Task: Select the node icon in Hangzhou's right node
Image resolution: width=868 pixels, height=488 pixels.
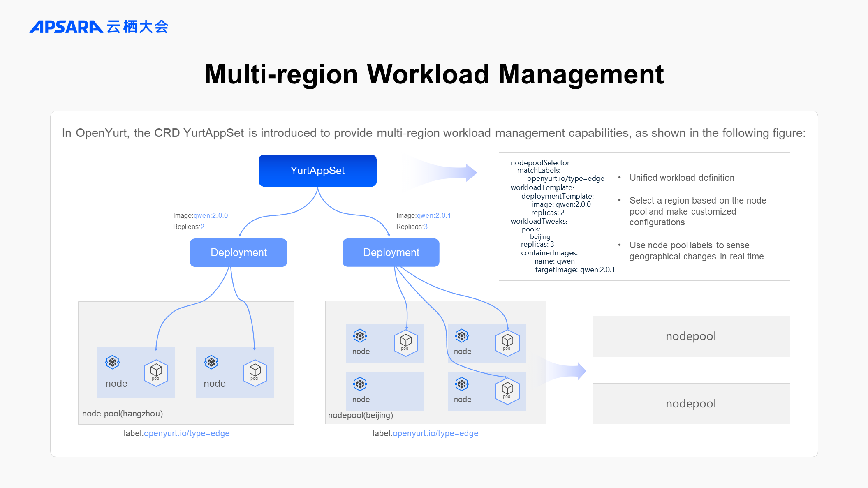Action: (211, 362)
